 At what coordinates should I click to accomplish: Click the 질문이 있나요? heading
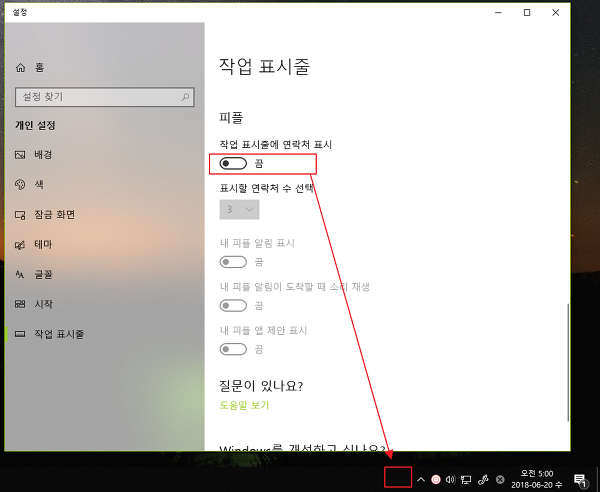pyautogui.click(x=261, y=386)
